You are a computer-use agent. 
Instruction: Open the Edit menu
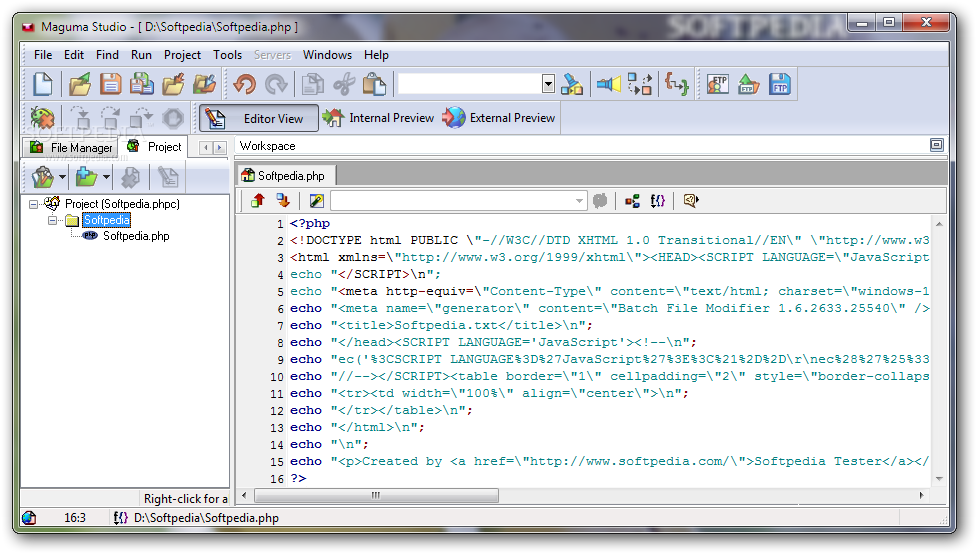click(x=74, y=55)
